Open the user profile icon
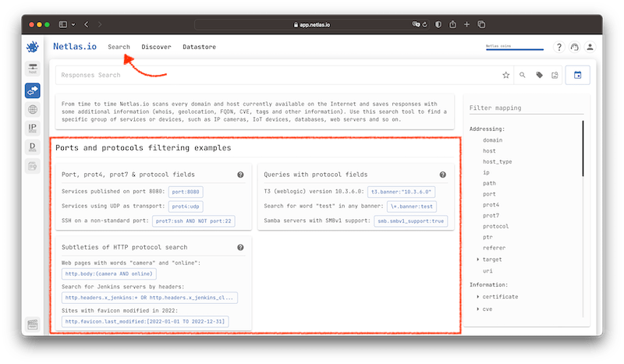This screenshot has width=624, height=364. [x=590, y=47]
